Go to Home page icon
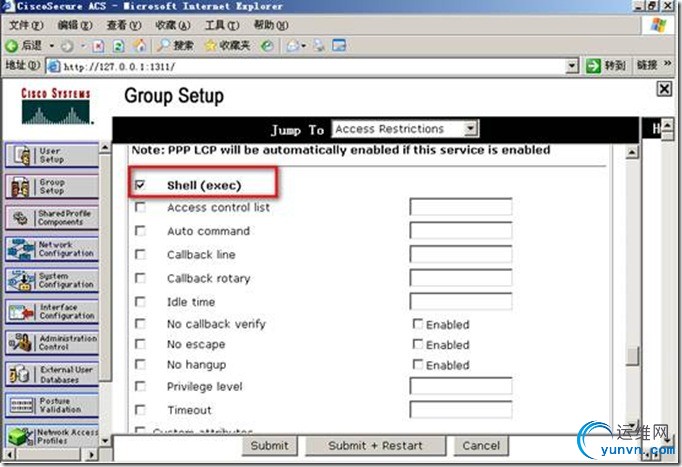 139,45
